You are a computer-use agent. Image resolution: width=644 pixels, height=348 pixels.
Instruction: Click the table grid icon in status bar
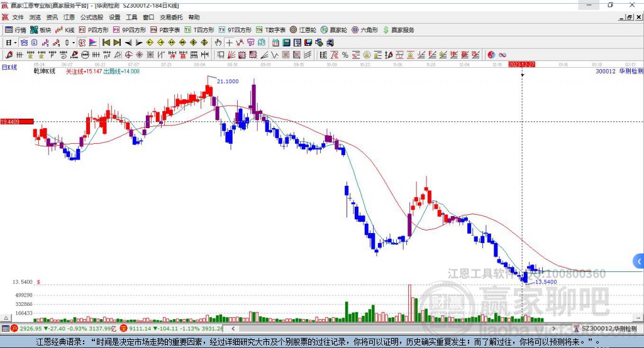[5, 329]
